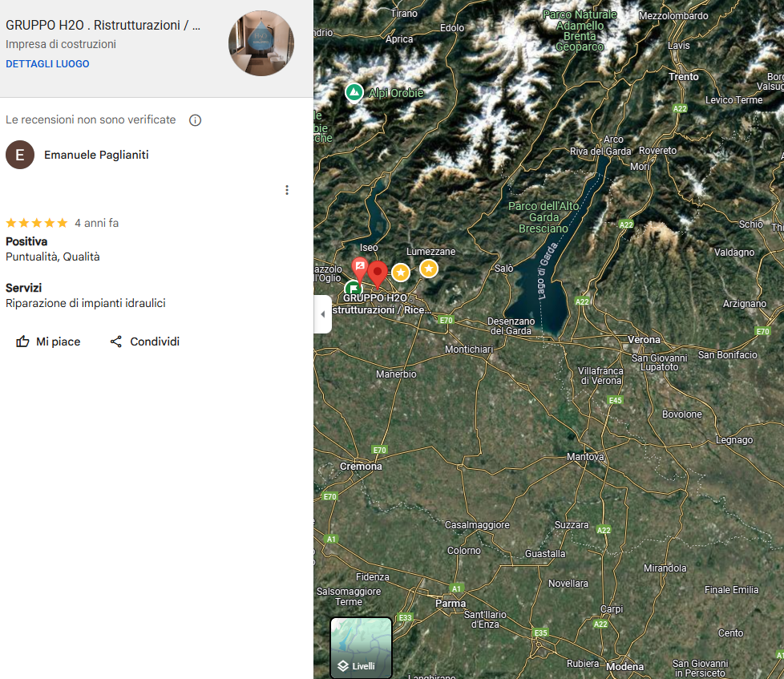The height and width of the screenshot is (679, 784).
Task: Open the three-dot menu on Emanuele's review
Action: pos(287,190)
